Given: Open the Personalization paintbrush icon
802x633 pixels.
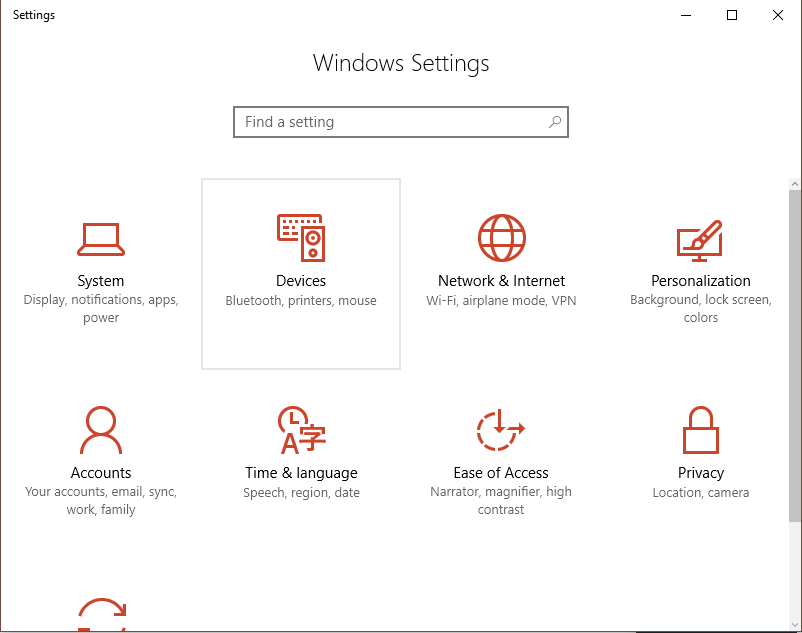Looking at the screenshot, I should click(700, 240).
